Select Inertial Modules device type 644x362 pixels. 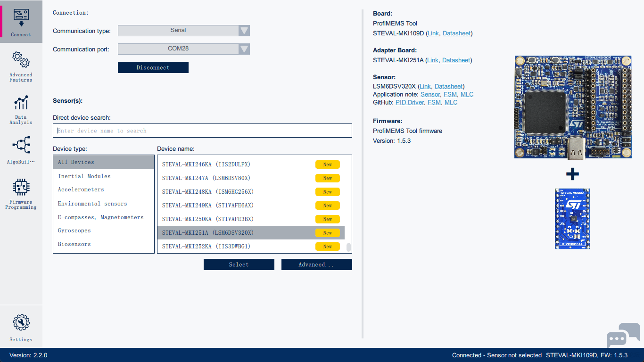(x=84, y=176)
